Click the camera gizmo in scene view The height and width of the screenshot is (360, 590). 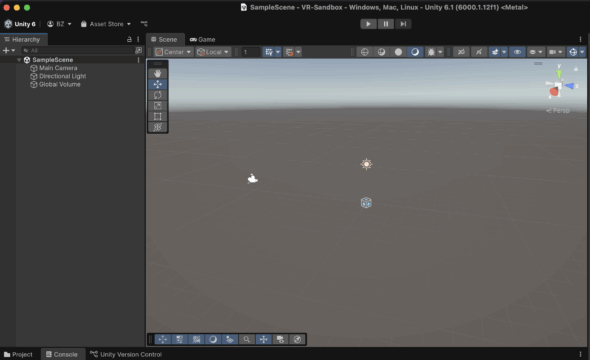252,179
